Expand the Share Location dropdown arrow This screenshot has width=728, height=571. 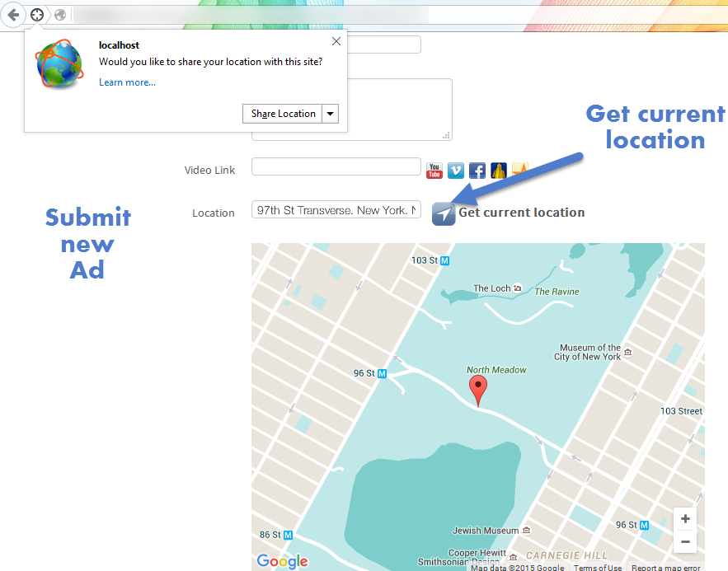[330, 114]
